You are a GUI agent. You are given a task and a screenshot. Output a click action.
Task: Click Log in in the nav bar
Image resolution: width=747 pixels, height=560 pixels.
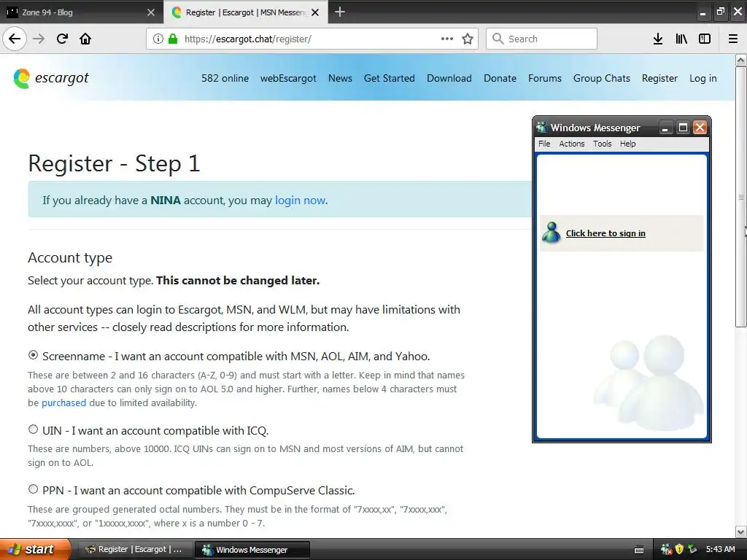[x=703, y=78]
